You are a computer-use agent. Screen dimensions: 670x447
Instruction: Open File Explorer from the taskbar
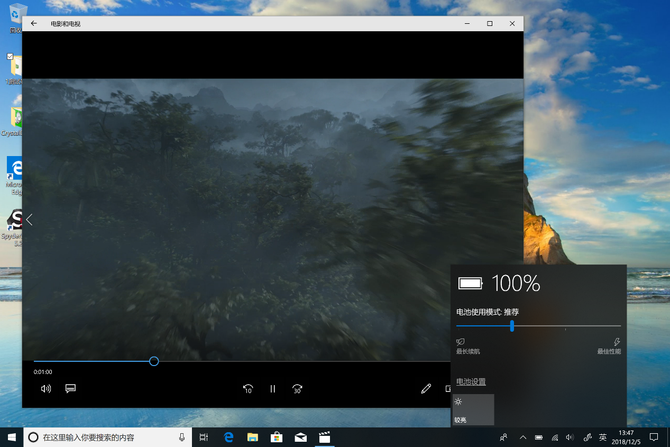coord(253,437)
